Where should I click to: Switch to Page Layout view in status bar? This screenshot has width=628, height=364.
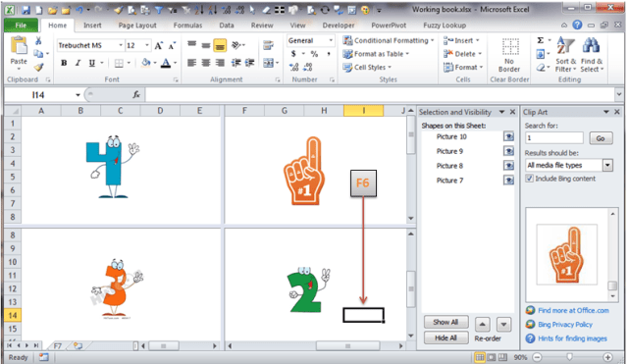pyautogui.click(x=491, y=357)
